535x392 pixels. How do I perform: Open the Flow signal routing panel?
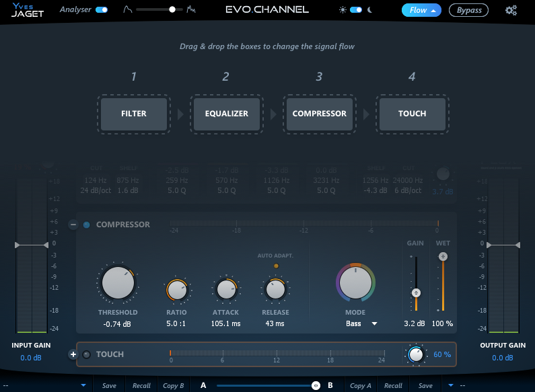pos(421,10)
